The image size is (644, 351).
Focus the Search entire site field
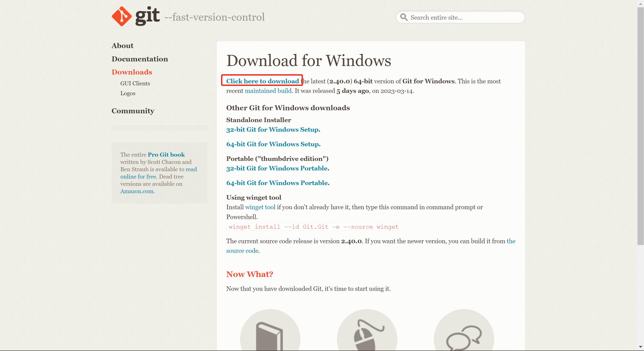460,17
